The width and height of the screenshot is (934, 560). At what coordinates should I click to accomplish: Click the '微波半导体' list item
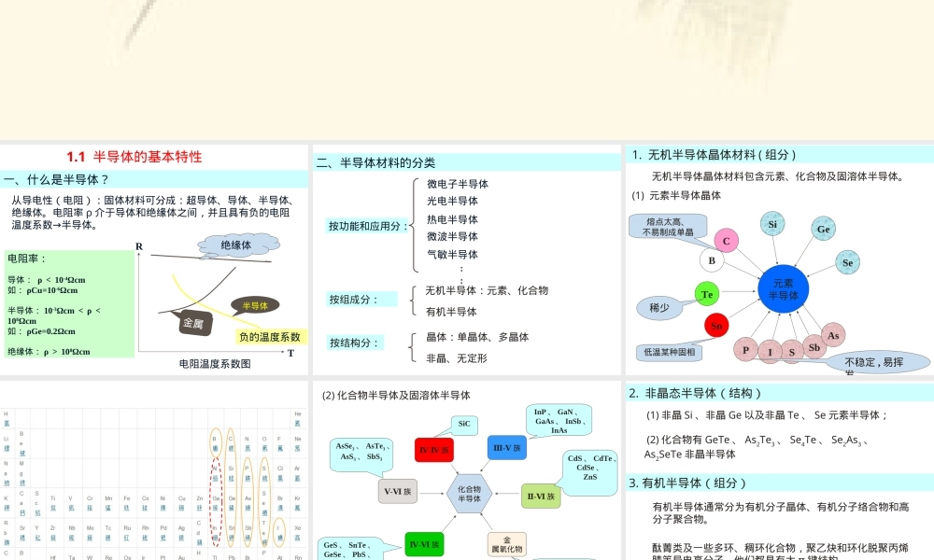452,236
